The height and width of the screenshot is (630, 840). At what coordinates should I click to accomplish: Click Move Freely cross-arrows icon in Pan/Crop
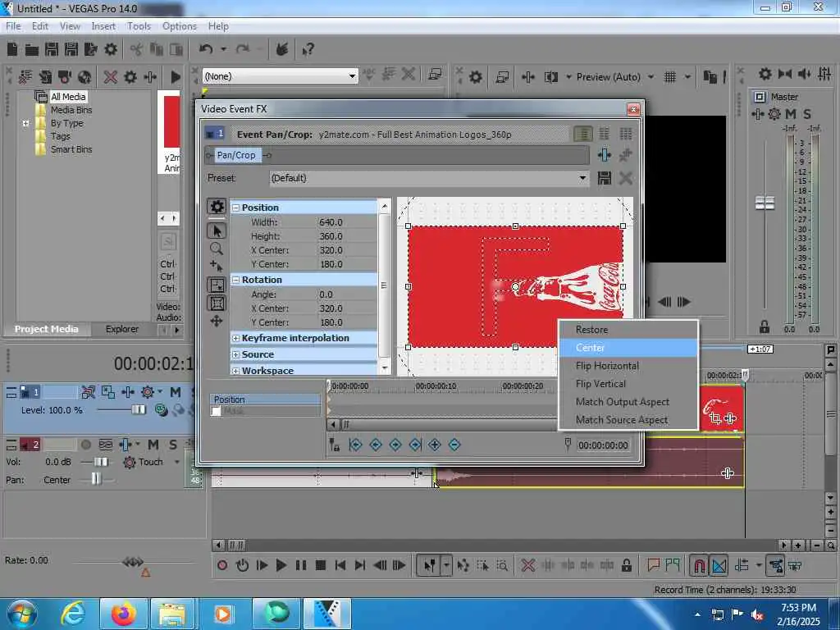[x=217, y=321]
